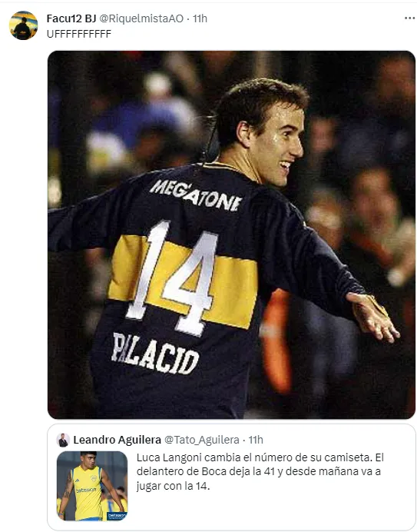
Task: Select the UFFFFFFFFFF tweet text
Action: click(x=79, y=34)
